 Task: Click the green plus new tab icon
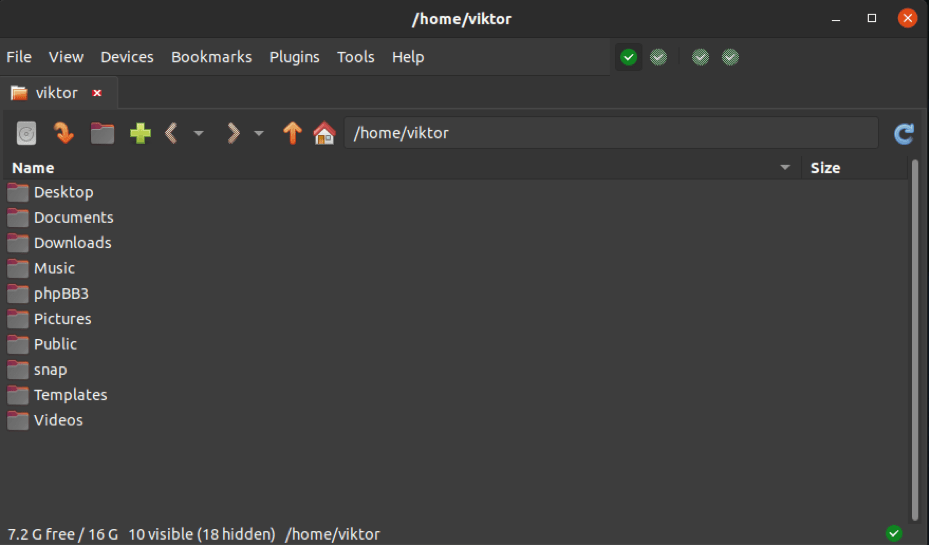pyautogui.click(x=140, y=133)
